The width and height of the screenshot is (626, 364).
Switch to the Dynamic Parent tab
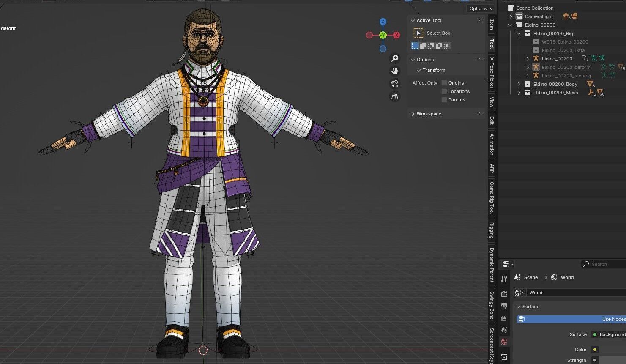492,265
